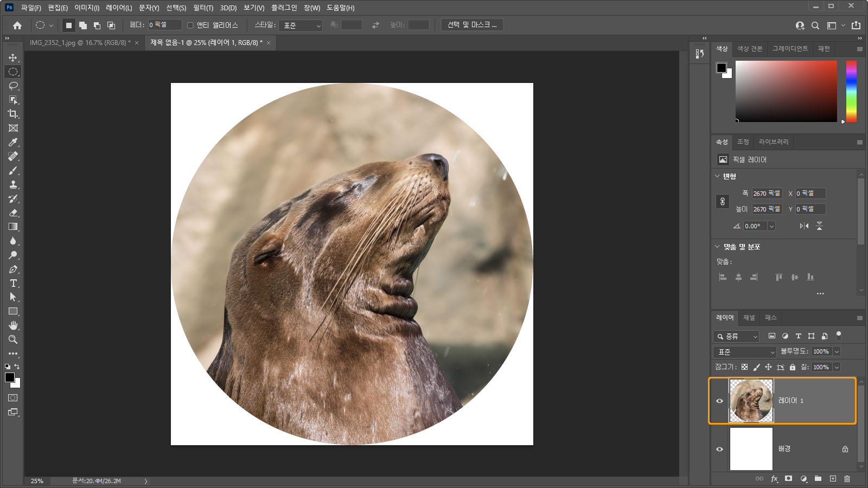The height and width of the screenshot is (488, 868).
Task: Toggle visibility of the 배경 layer
Action: pos(719,449)
